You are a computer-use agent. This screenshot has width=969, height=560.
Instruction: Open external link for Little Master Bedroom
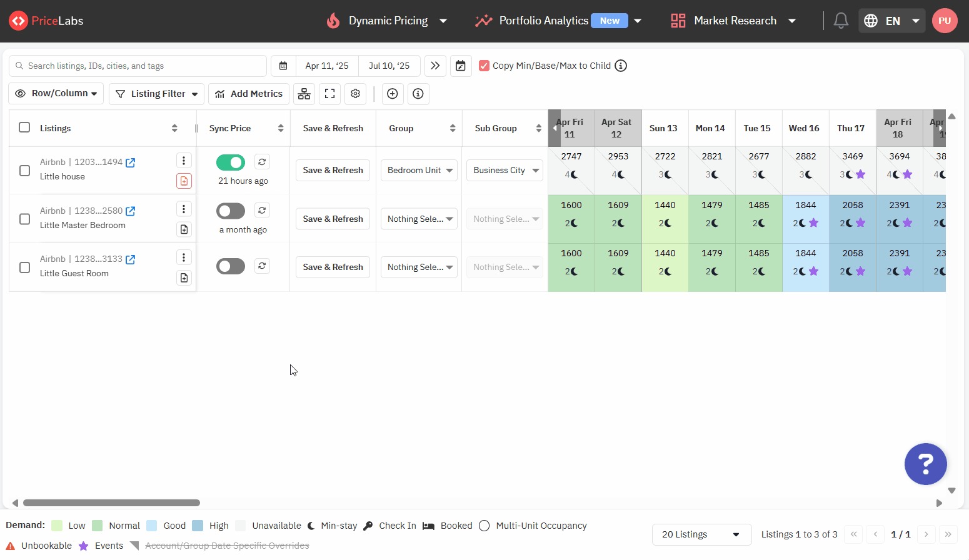coord(131,211)
